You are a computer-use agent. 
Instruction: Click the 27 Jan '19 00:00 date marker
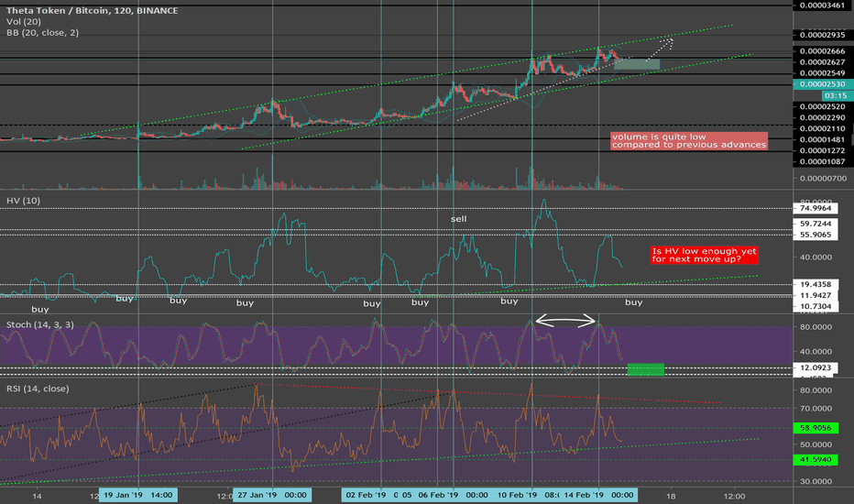tap(272, 495)
